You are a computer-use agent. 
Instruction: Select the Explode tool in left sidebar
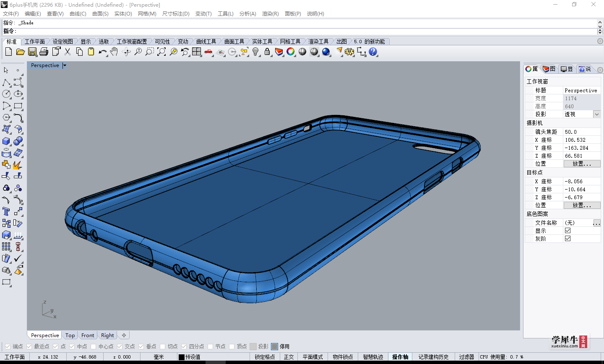[18, 164]
